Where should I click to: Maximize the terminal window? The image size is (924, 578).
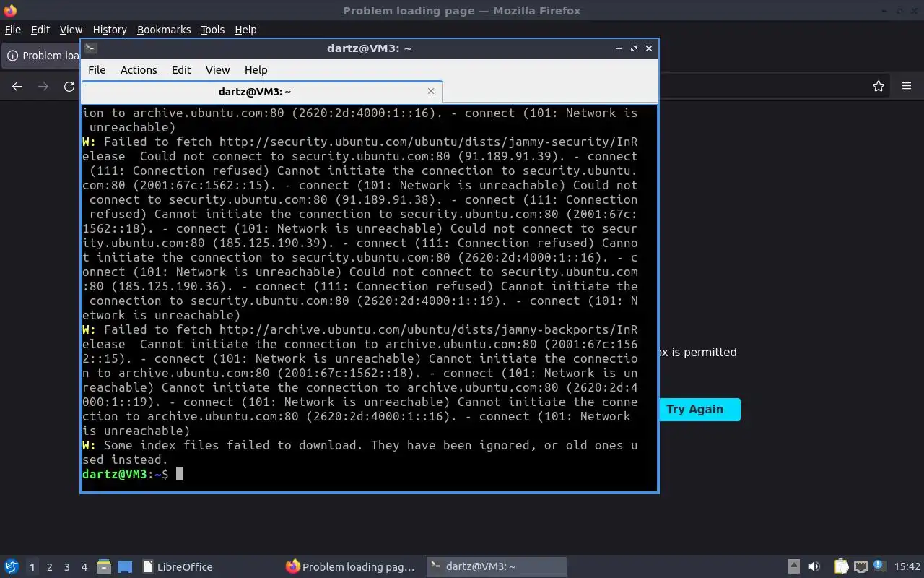coord(634,48)
